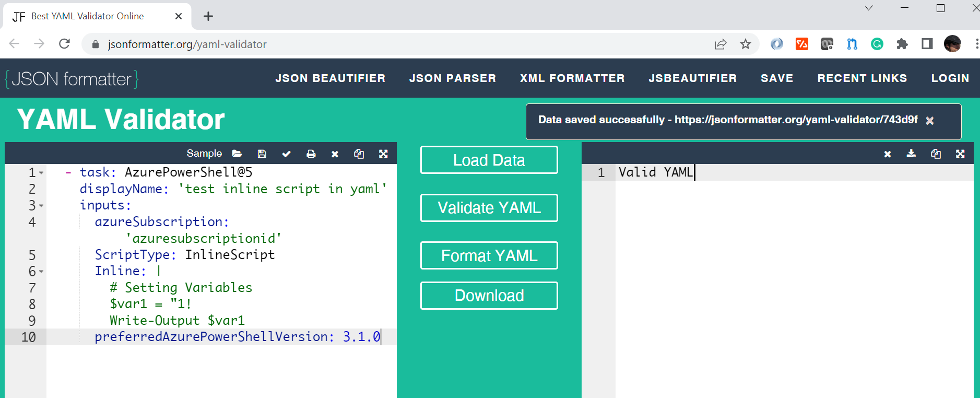This screenshot has width=980, height=398.
Task: Click LOGIN in the top navigation
Action: tap(950, 78)
